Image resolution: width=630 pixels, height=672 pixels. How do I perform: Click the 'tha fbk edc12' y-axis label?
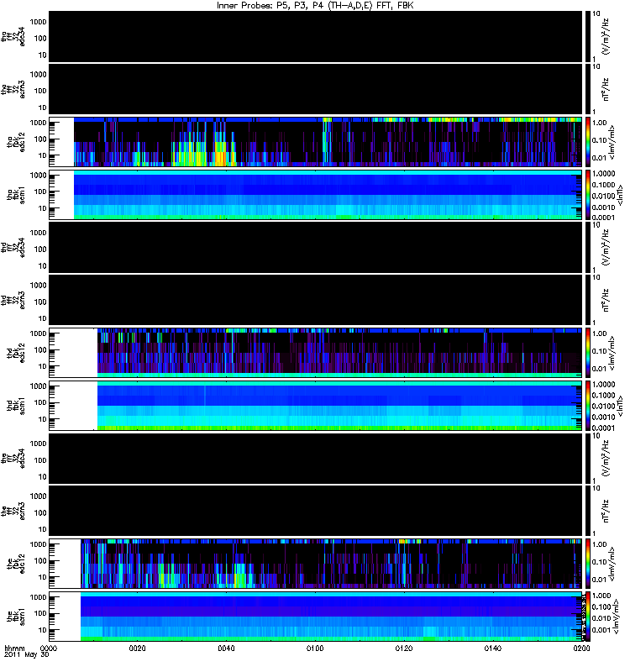[x=16, y=142]
